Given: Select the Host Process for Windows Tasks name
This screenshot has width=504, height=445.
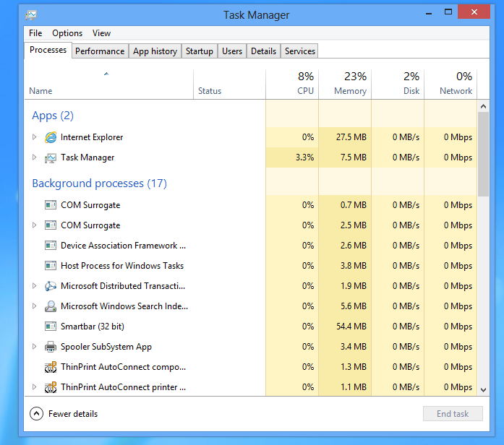Looking at the screenshot, I should [x=122, y=266].
